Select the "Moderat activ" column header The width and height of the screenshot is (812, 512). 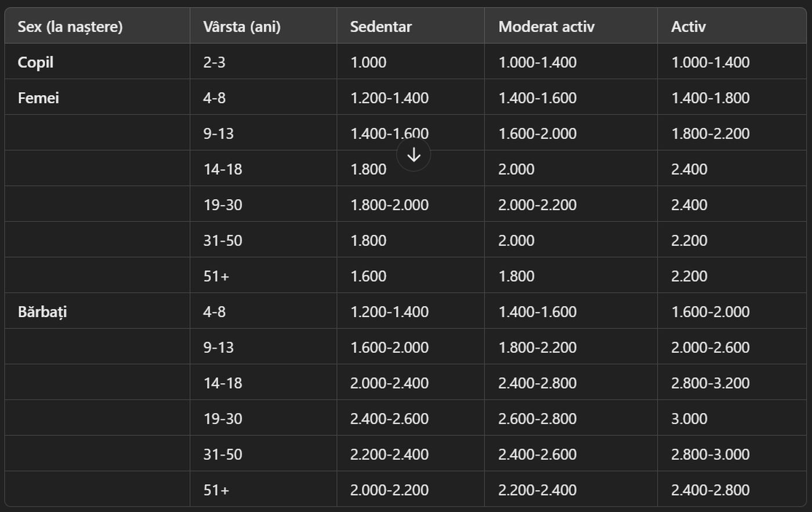pos(546,27)
